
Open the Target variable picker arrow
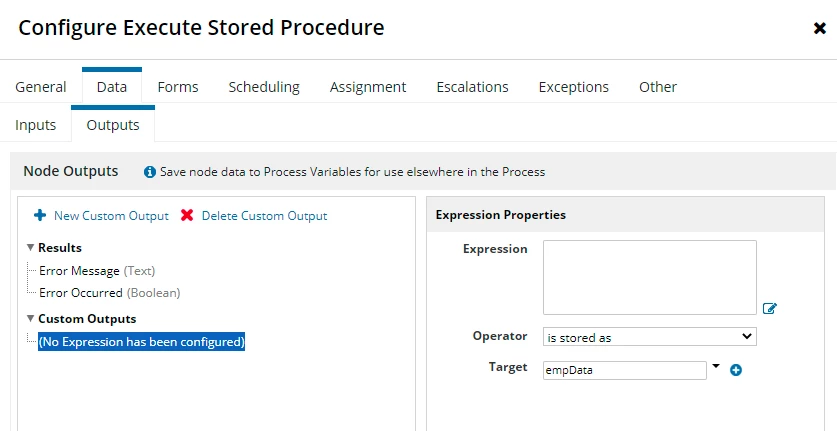(x=716, y=366)
